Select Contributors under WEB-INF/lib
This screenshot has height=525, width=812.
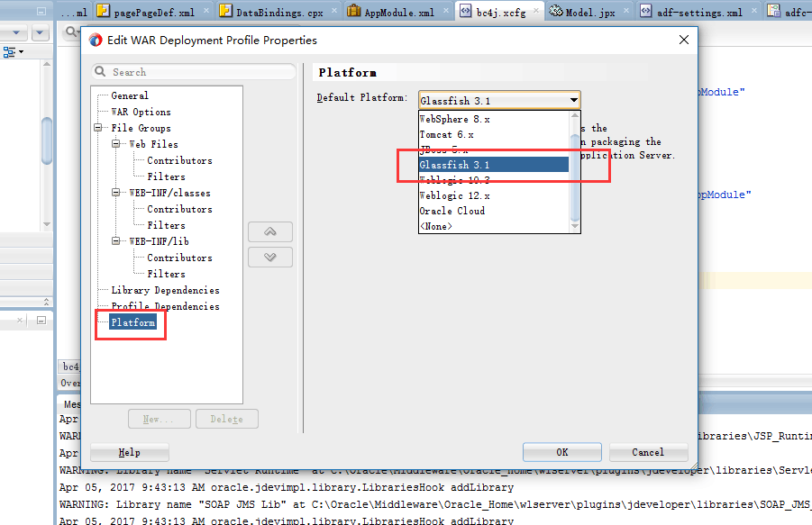[179, 258]
